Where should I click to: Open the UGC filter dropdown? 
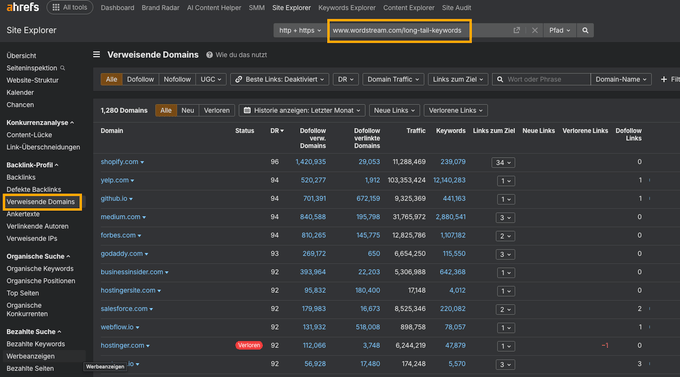211,79
